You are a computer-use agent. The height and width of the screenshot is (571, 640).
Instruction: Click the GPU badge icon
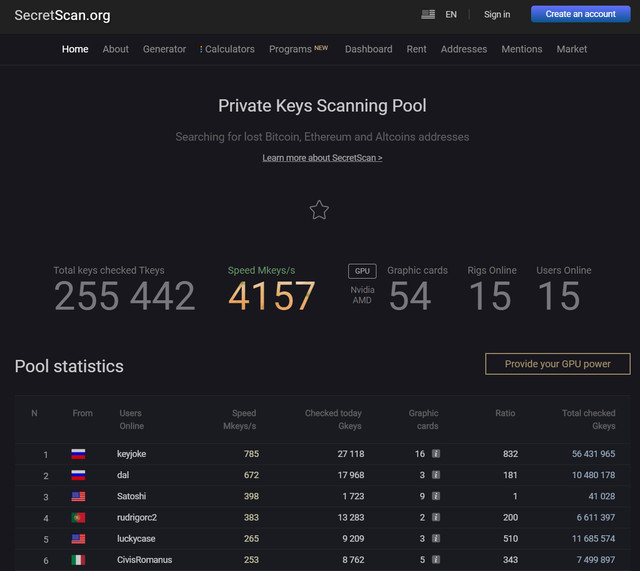point(362,271)
